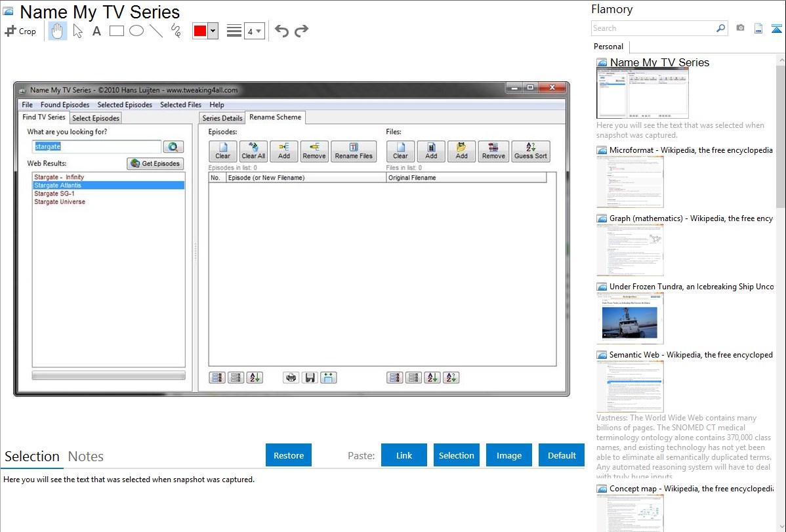Click the Episodes Remove button
This screenshot has width=786, height=532.
coord(314,152)
